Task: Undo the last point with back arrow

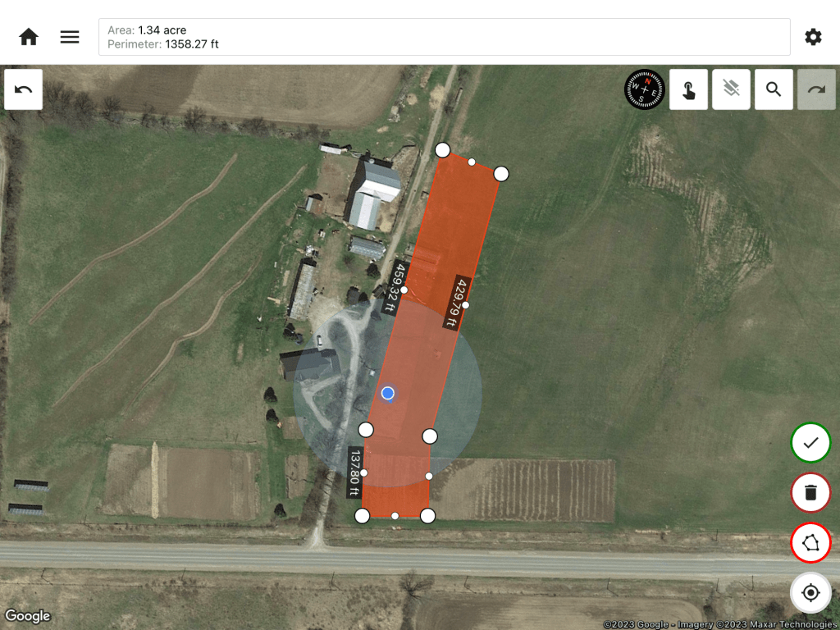Action: point(24,89)
